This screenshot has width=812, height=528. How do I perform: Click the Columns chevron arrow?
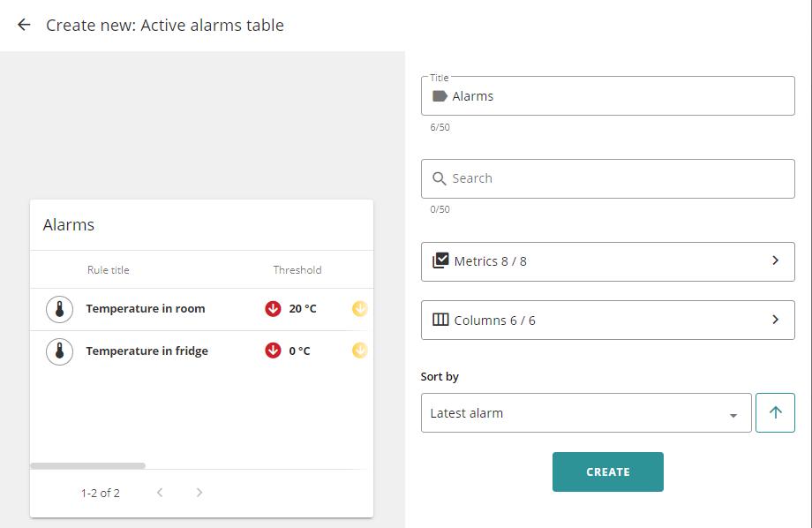775,320
